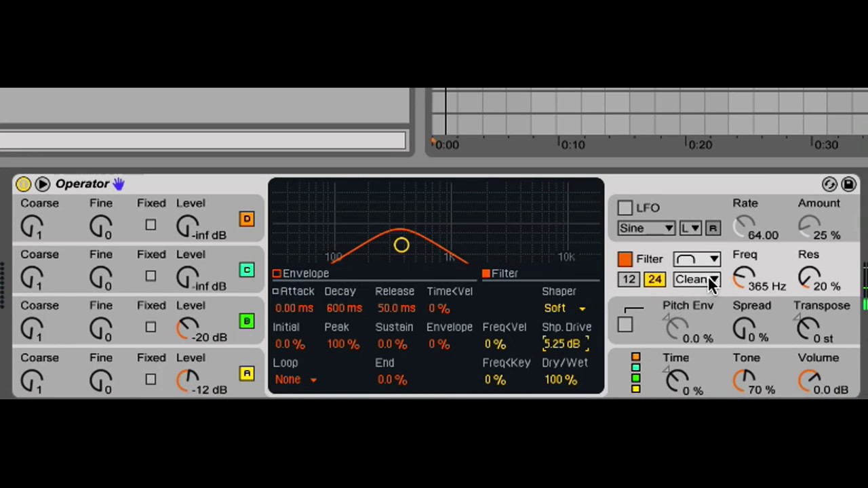868x488 pixels.
Task: Click the algorithm stack of colored squares
Action: 635,373
